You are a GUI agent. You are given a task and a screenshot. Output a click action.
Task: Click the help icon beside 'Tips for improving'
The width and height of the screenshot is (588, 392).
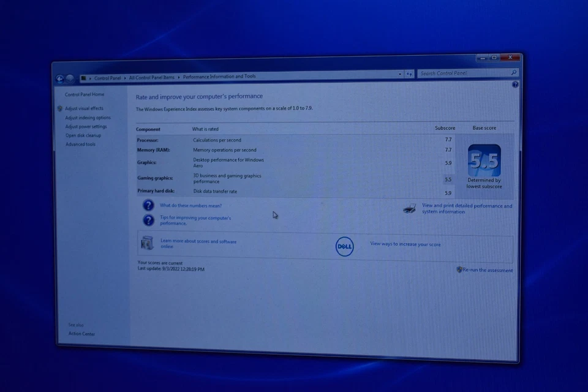point(148,221)
